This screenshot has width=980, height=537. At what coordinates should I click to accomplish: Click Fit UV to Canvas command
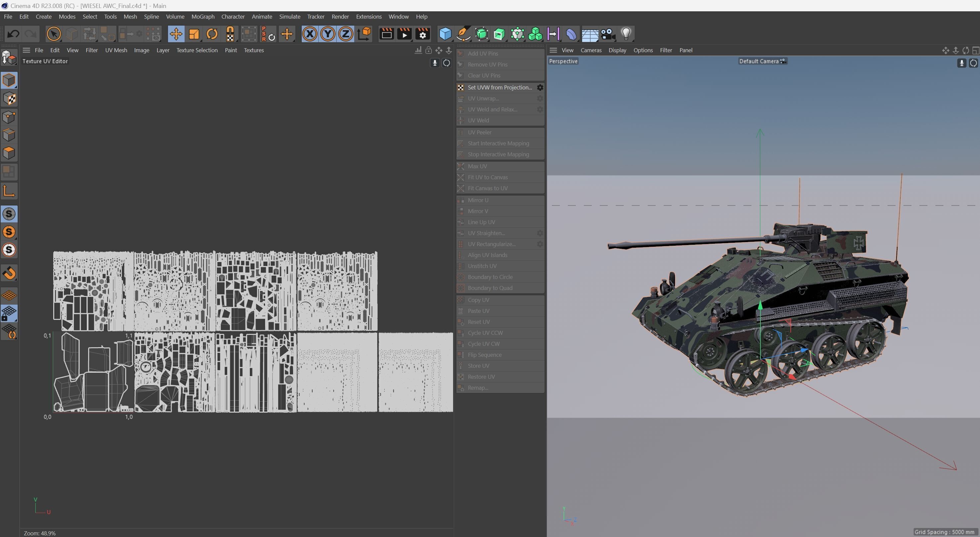coord(500,177)
